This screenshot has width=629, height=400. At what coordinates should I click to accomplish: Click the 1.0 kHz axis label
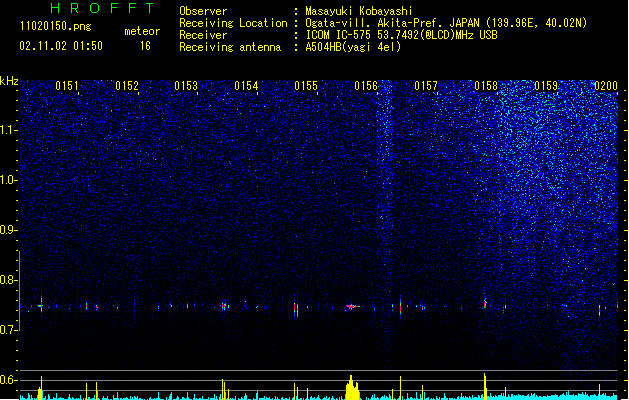pyautogui.click(x=9, y=180)
